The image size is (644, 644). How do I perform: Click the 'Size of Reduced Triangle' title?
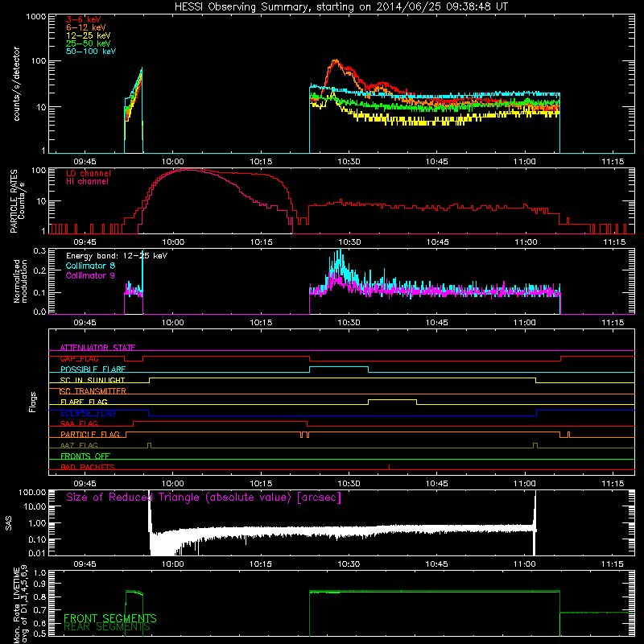(x=204, y=497)
